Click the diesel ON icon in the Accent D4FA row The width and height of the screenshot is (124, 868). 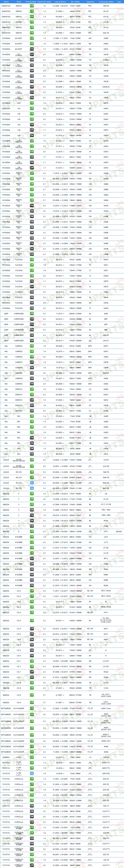coord(32,49)
